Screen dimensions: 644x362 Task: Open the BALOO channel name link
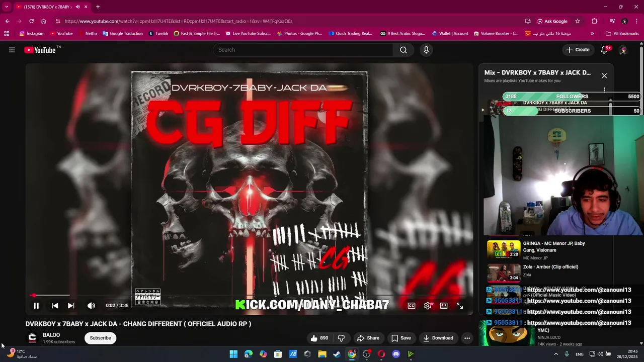[x=51, y=335]
